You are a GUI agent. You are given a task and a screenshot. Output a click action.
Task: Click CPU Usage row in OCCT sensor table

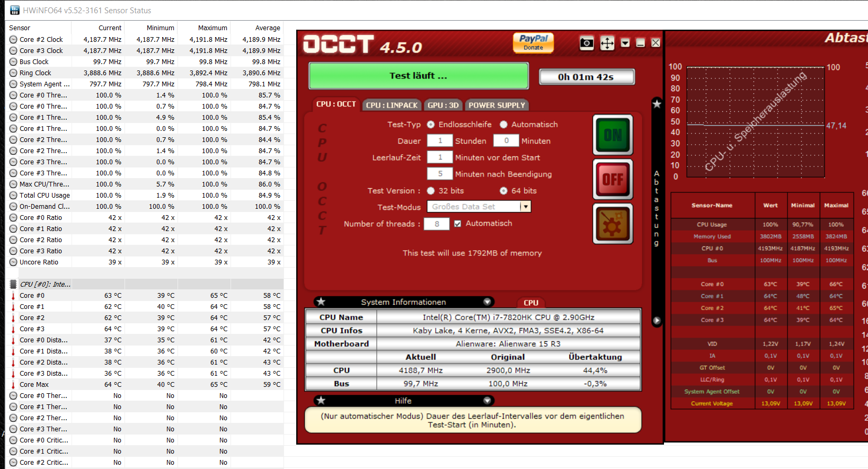(x=762, y=224)
